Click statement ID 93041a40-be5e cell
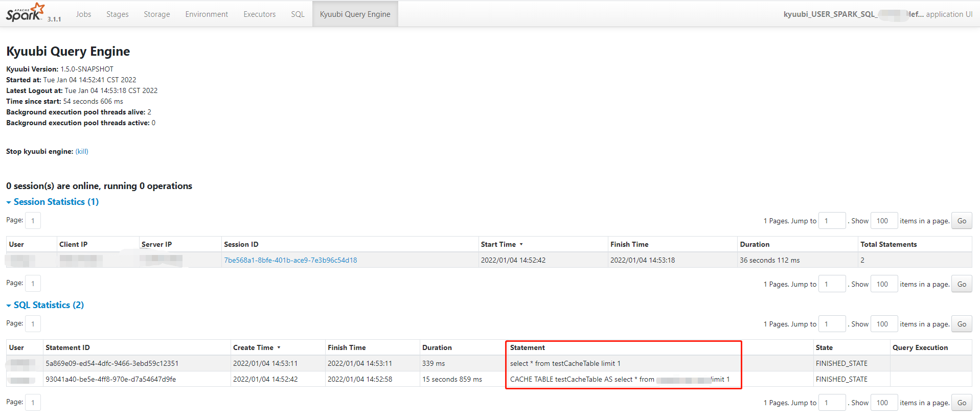This screenshot has height=420, width=980. click(111, 379)
